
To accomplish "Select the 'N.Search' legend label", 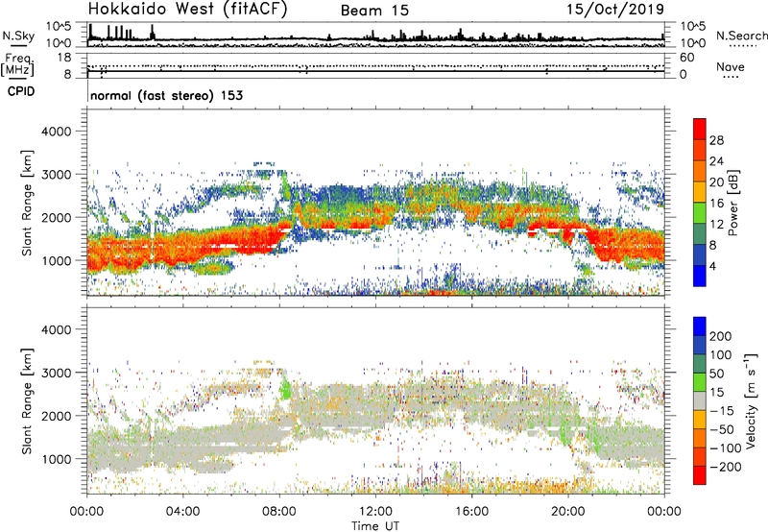I will point(741,36).
